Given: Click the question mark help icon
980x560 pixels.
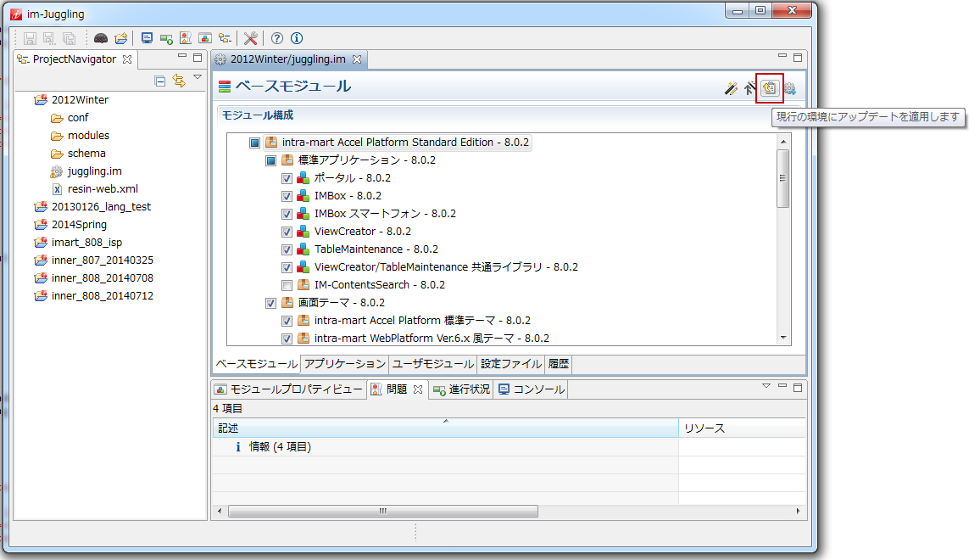Looking at the screenshot, I should (277, 39).
